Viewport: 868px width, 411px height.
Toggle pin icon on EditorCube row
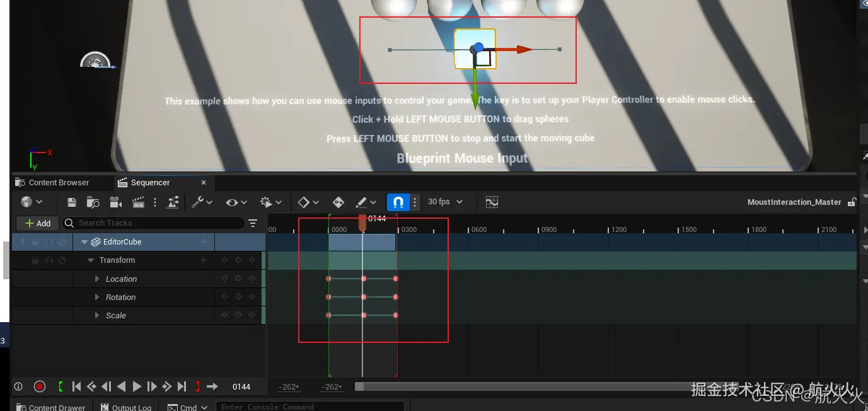[x=23, y=242]
